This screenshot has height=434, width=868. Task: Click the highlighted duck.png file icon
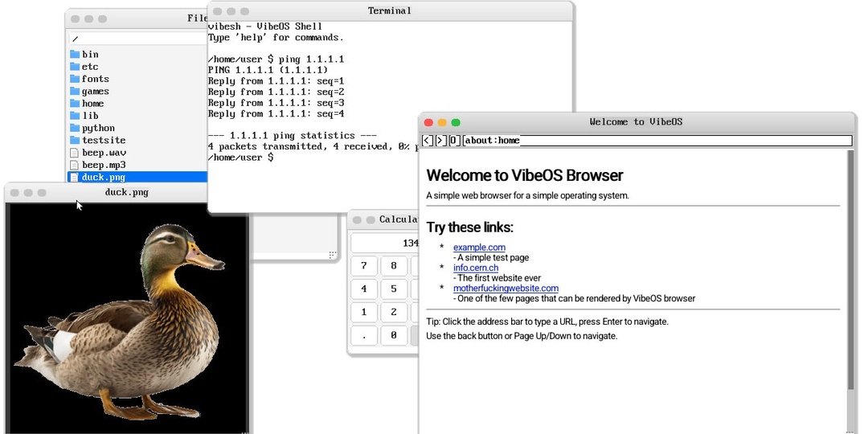pos(75,177)
